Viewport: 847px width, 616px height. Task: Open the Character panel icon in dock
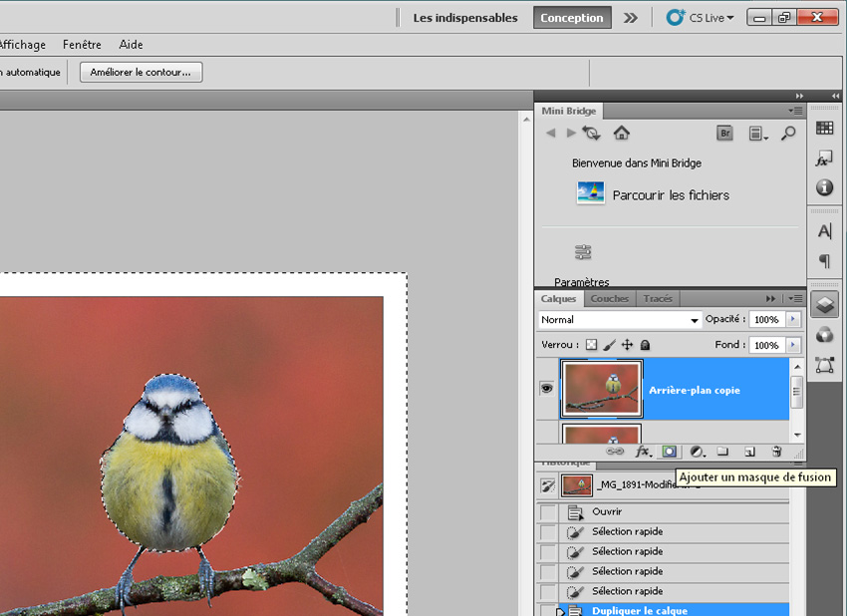[824, 231]
